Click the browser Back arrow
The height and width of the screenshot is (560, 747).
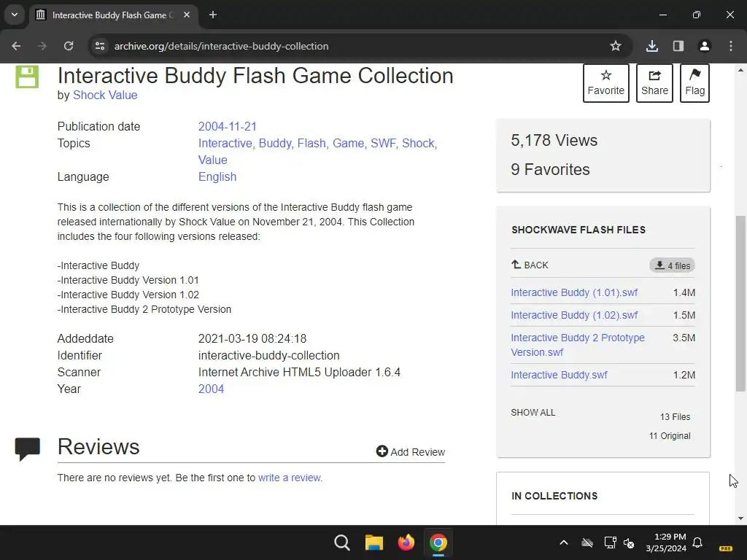coord(16,46)
